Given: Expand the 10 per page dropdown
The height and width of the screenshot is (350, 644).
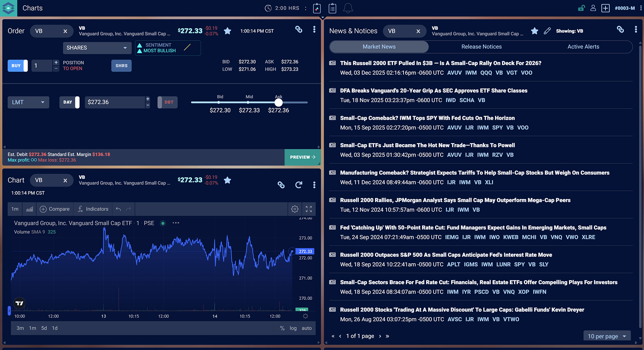Looking at the screenshot, I should (x=607, y=336).
